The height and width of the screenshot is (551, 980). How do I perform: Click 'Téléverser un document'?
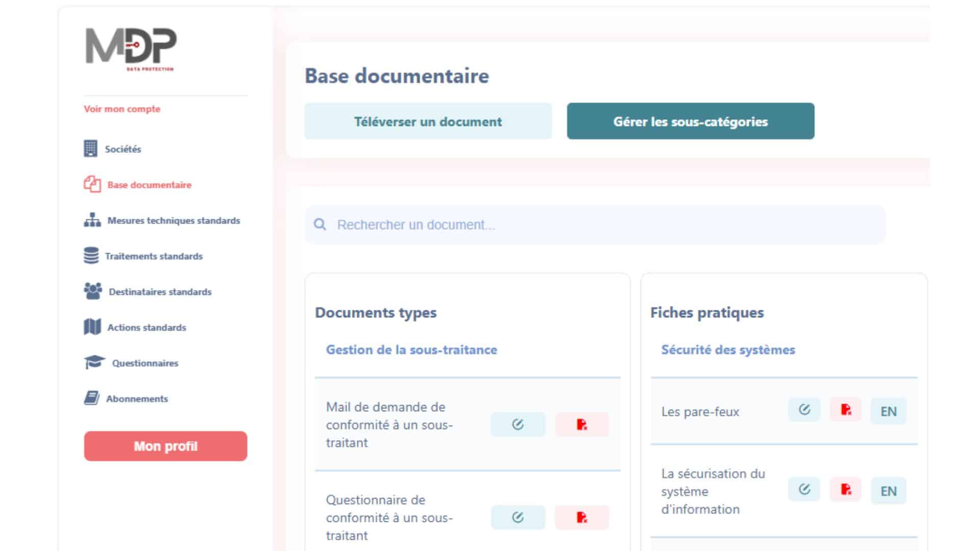[x=428, y=121]
